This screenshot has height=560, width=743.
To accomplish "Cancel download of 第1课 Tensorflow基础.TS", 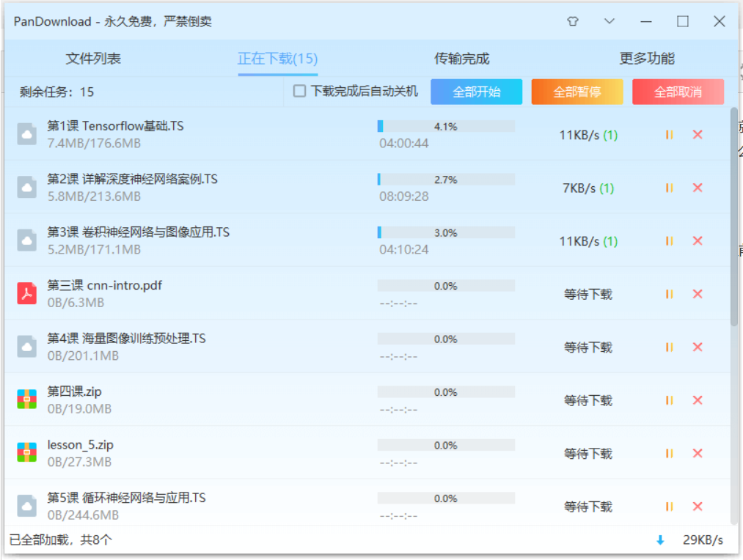I will click(x=698, y=135).
